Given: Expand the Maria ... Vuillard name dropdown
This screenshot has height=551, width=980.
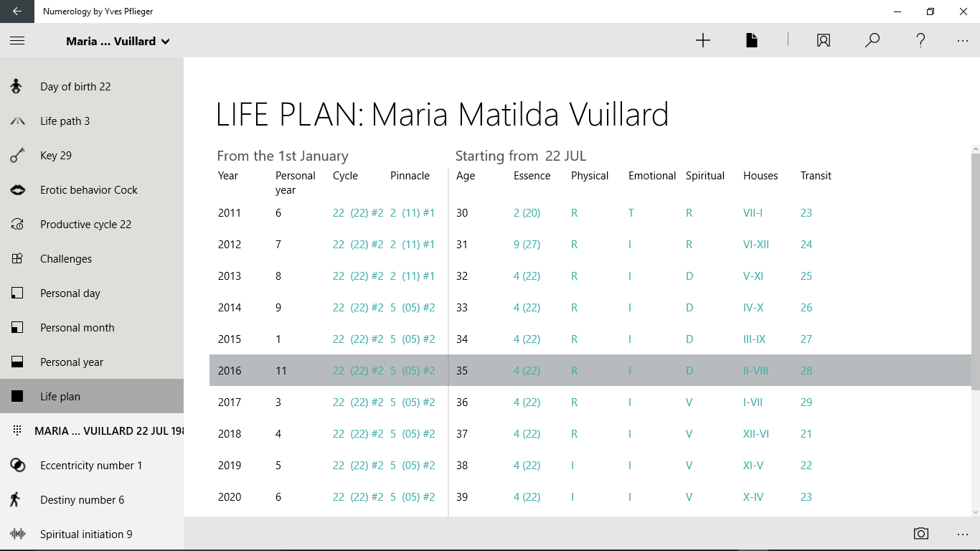Looking at the screenshot, I should click(118, 41).
